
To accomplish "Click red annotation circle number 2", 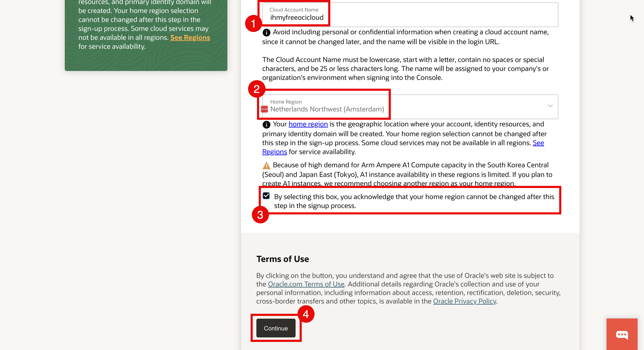I will 257,89.
